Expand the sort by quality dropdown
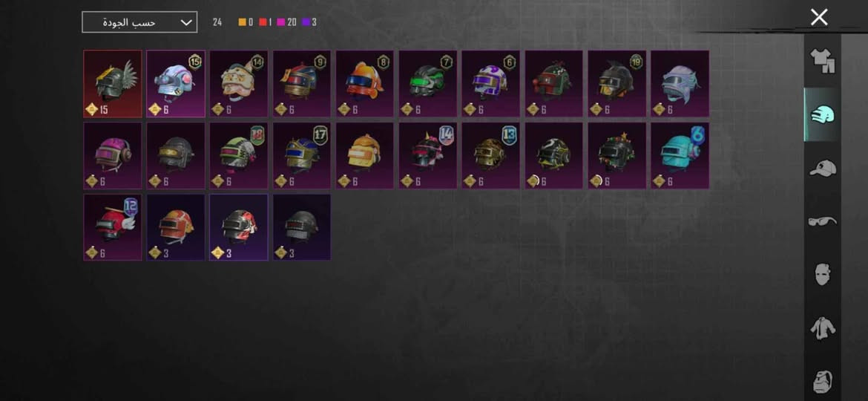Image resolution: width=868 pixels, height=401 pixels. pos(139,22)
